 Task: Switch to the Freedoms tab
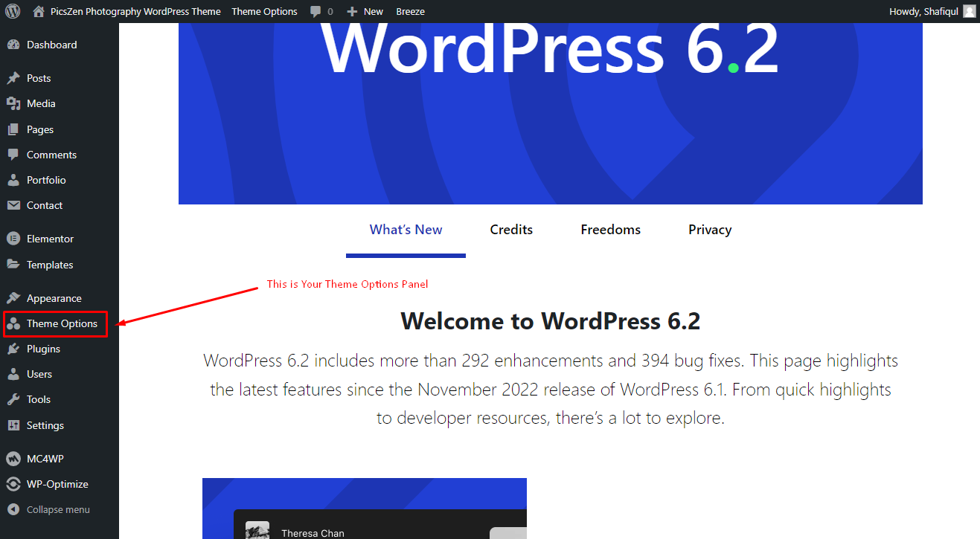click(611, 230)
